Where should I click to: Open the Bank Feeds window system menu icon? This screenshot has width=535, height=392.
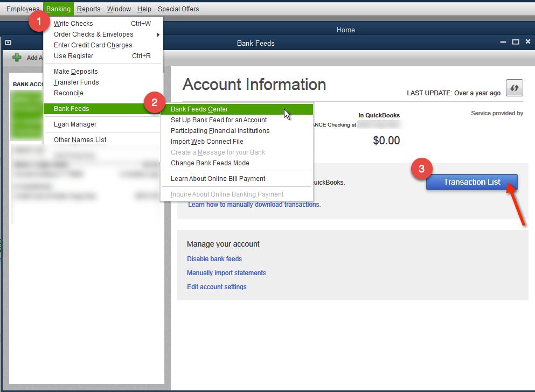click(x=8, y=43)
